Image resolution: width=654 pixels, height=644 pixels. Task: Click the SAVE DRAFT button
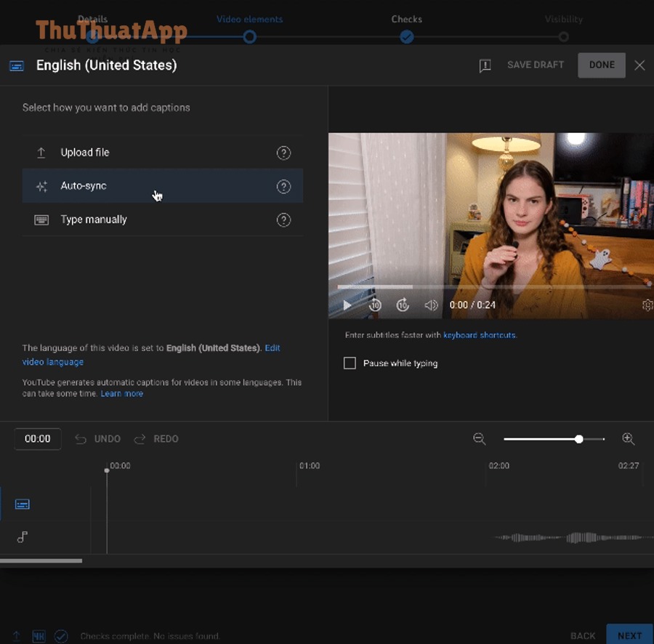pos(536,65)
